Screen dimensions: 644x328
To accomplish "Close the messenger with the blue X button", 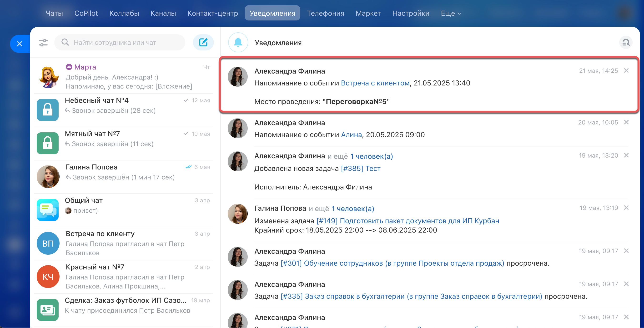I will tap(20, 44).
